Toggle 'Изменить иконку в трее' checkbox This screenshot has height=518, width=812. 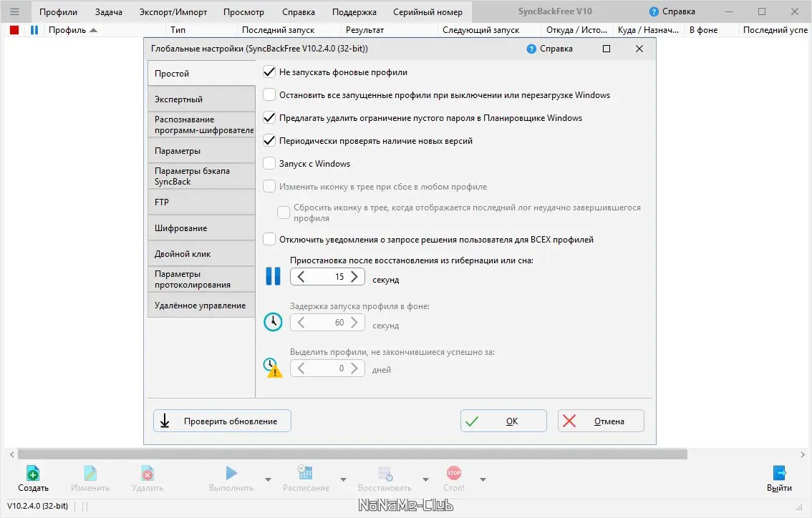pyautogui.click(x=269, y=186)
